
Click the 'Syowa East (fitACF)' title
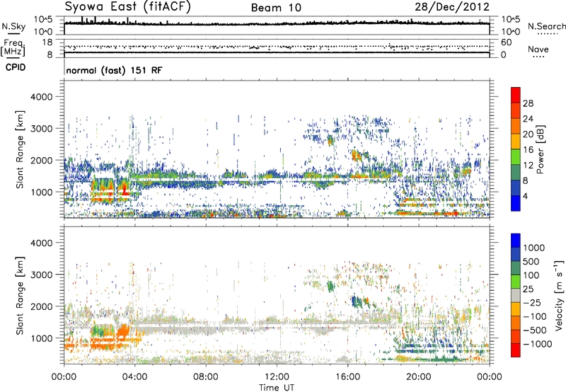click(x=127, y=7)
